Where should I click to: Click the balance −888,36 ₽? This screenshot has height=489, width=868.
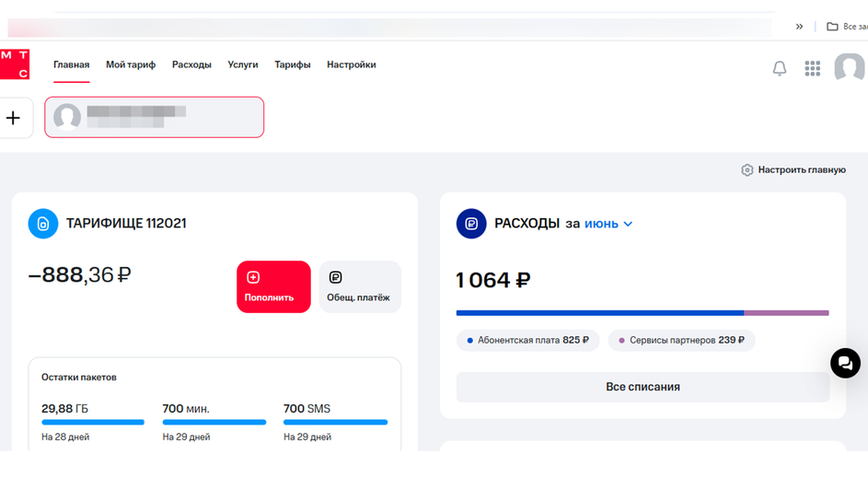[x=80, y=274]
